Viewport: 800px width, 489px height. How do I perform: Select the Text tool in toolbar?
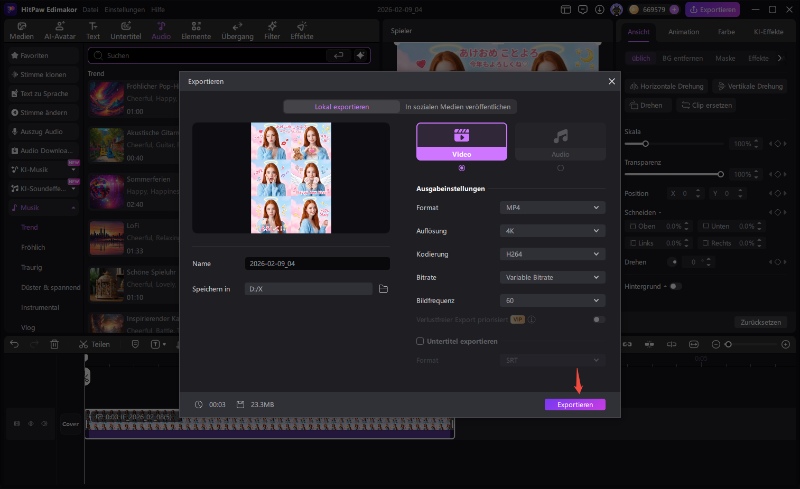click(x=93, y=31)
